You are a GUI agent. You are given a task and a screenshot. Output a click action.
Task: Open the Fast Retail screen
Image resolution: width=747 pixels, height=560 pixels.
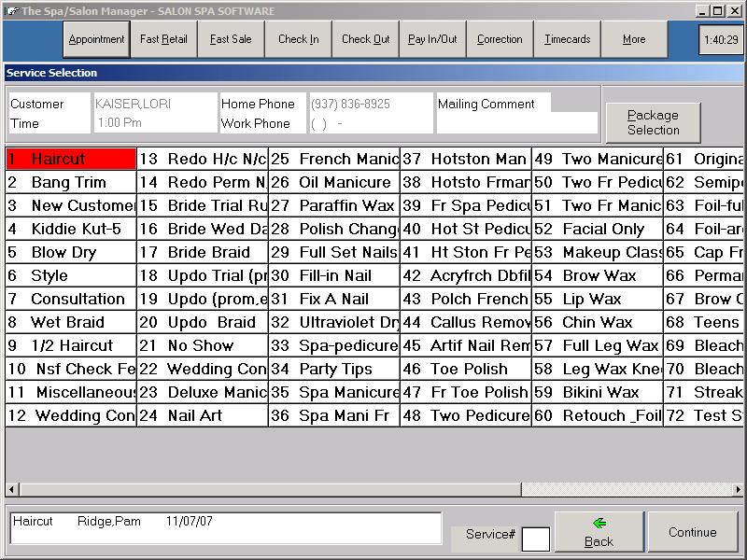click(x=163, y=40)
